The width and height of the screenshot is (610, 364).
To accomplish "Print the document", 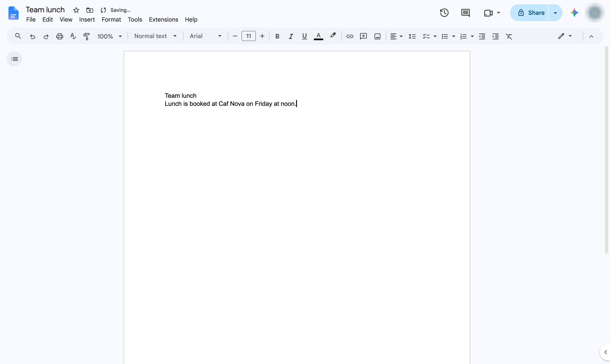I will tap(60, 36).
